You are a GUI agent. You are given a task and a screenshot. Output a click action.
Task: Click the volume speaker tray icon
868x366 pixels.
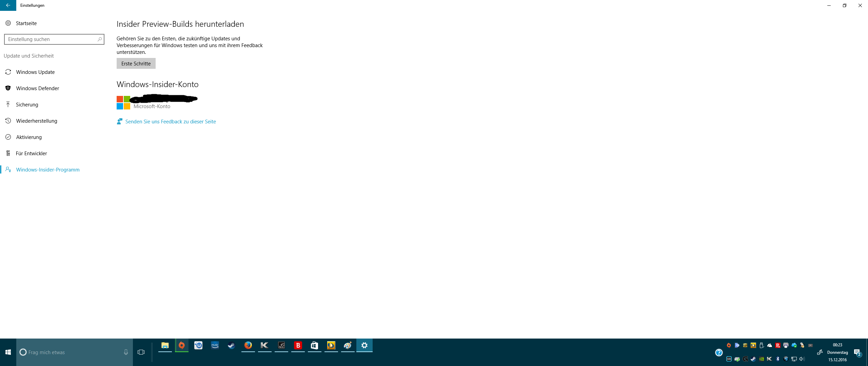point(802,359)
